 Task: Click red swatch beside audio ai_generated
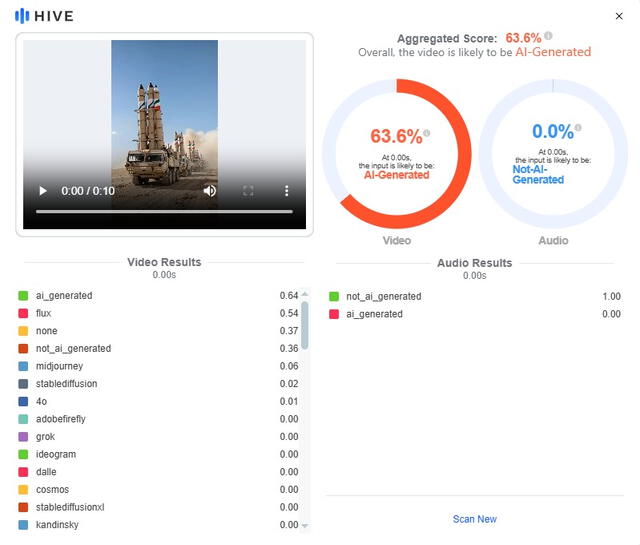coord(334,314)
